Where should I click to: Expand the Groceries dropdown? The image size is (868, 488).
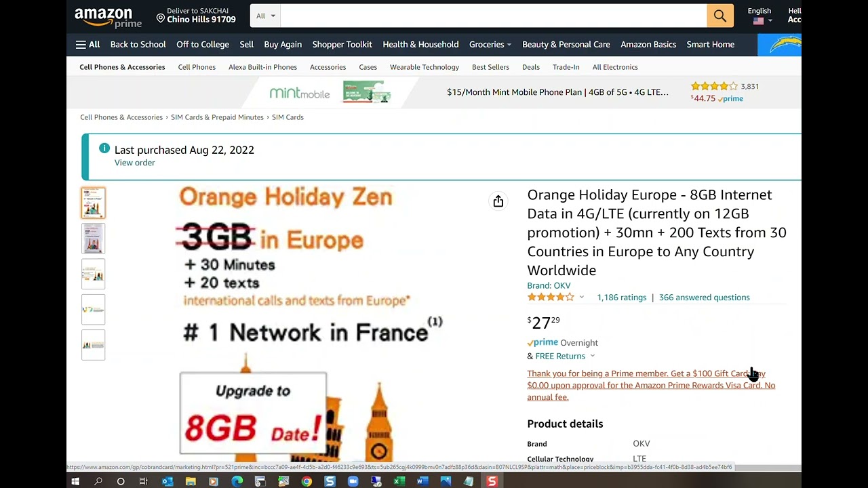tap(490, 45)
